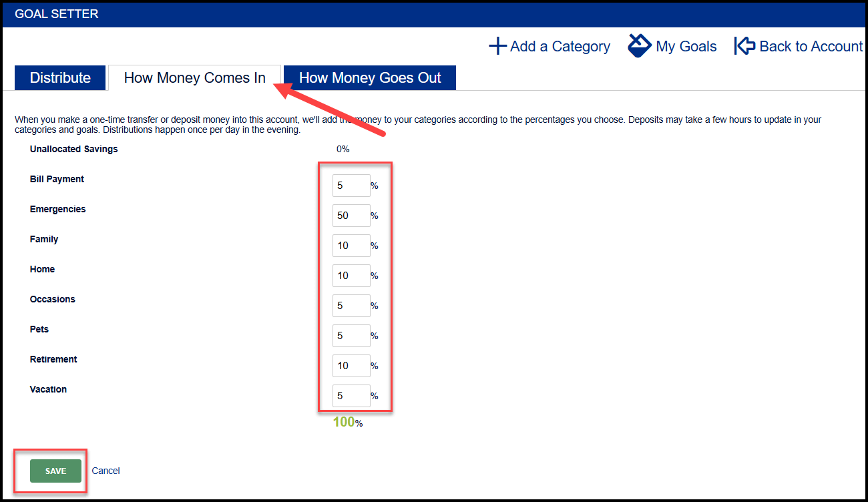Focus the Family percentage input
Image resolution: width=868 pixels, height=502 pixels.
tap(351, 246)
